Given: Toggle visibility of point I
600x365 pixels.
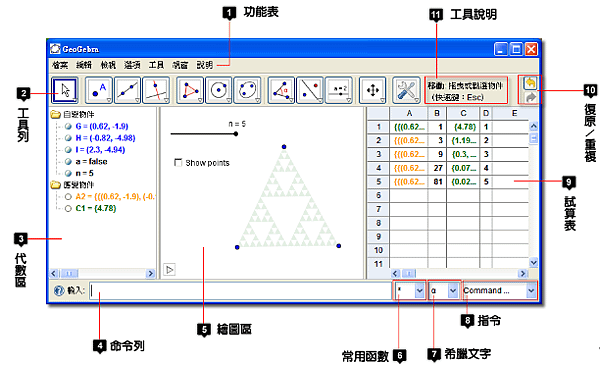Looking at the screenshot, I should [68, 150].
